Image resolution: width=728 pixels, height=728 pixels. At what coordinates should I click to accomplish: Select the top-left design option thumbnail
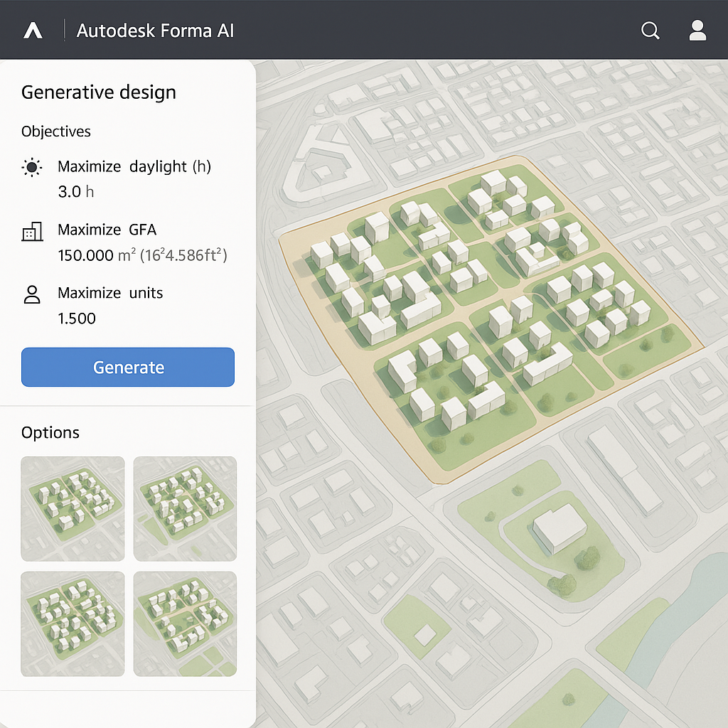tap(73, 508)
